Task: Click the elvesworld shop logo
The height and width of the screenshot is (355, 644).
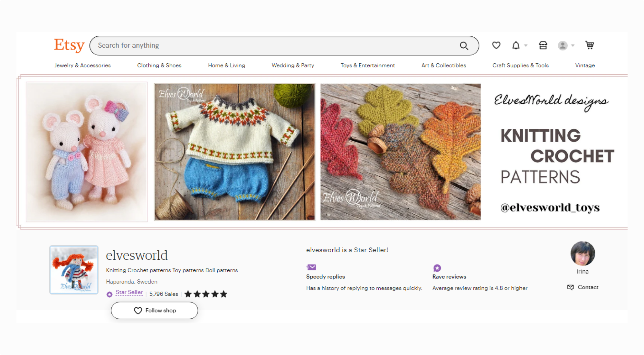Action: pyautogui.click(x=74, y=270)
